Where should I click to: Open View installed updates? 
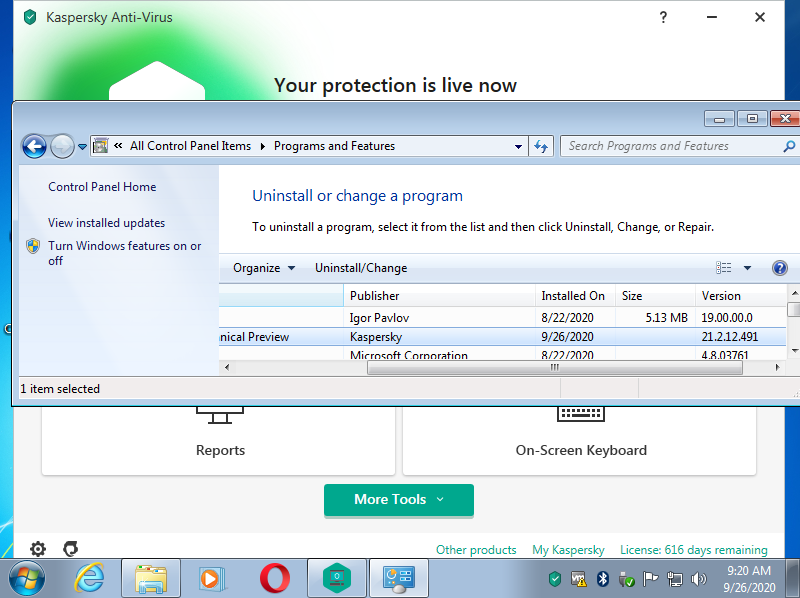(107, 223)
